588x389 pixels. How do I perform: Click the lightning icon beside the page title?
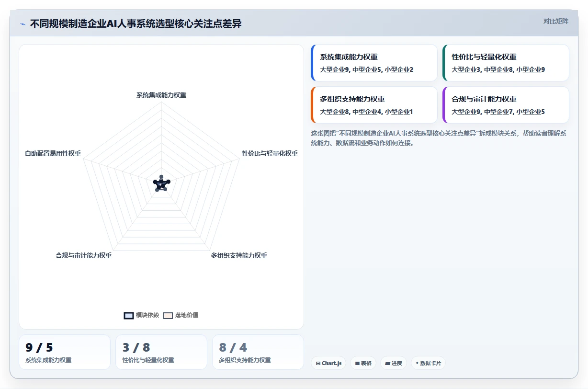click(23, 24)
